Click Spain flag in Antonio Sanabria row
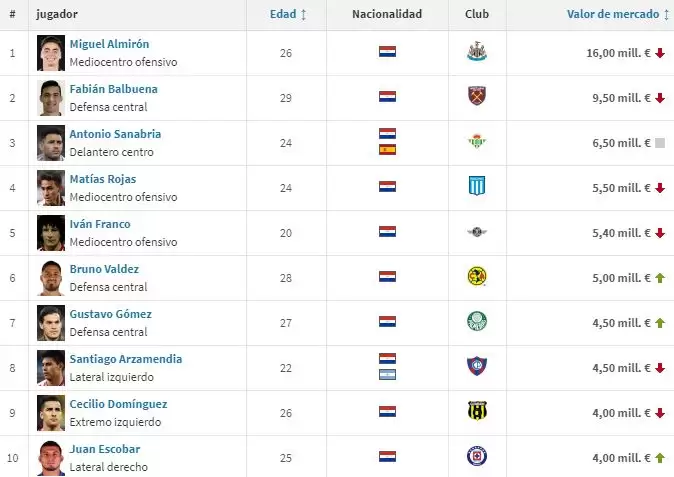The image size is (674, 477). tap(387, 150)
